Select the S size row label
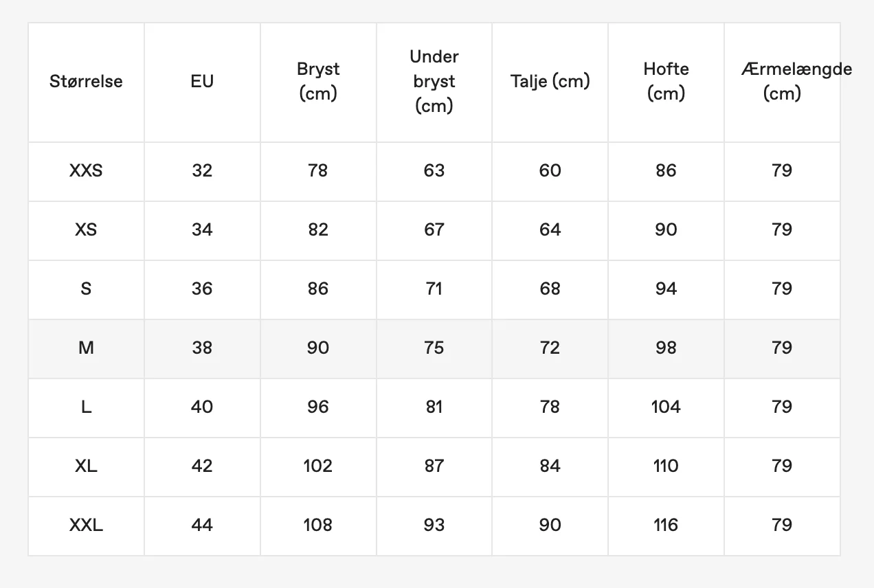 [86, 289]
